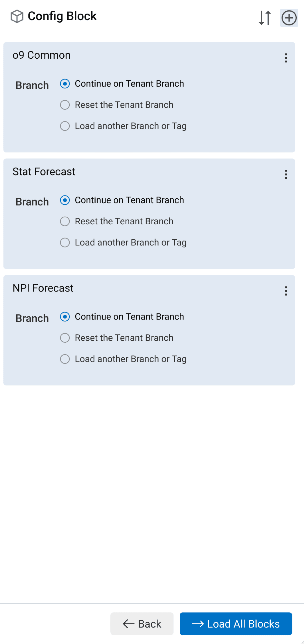Open NPI Forecast three-dot options menu
304x644 pixels.
[x=286, y=291]
